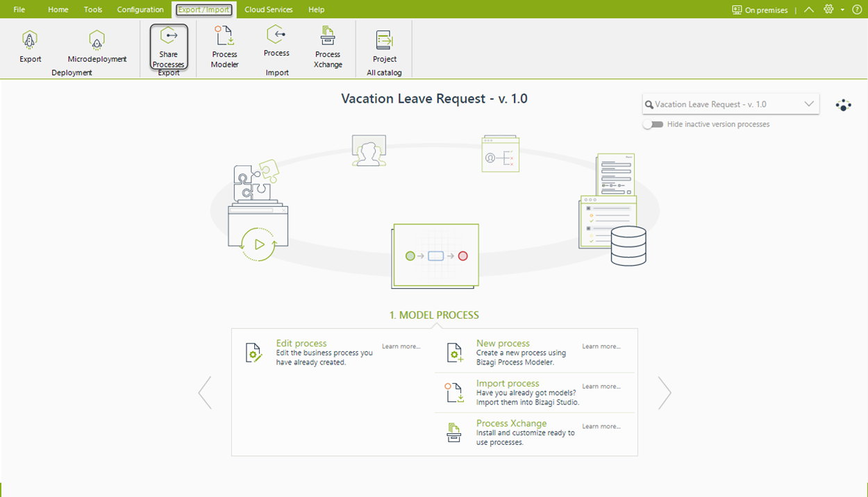Click Learn more next to New process

point(601,346)
